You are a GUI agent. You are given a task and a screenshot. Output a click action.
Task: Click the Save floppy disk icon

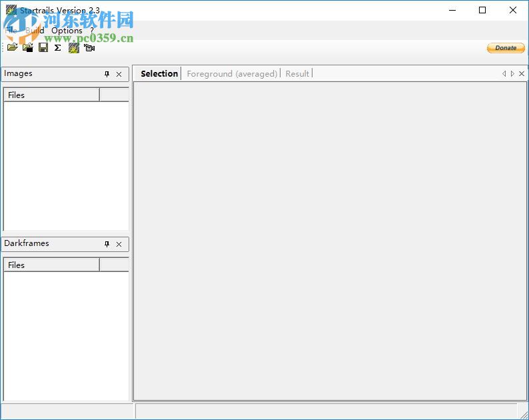pos(43,47)
